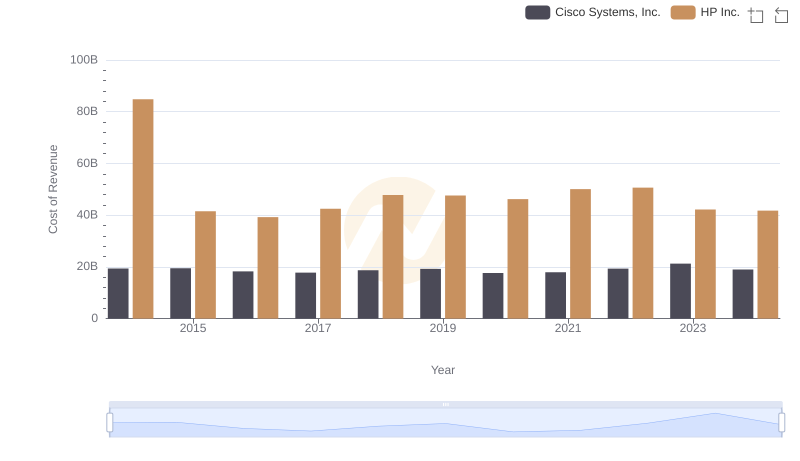Click the HP Inc. bar for 2019

point(455,257)
